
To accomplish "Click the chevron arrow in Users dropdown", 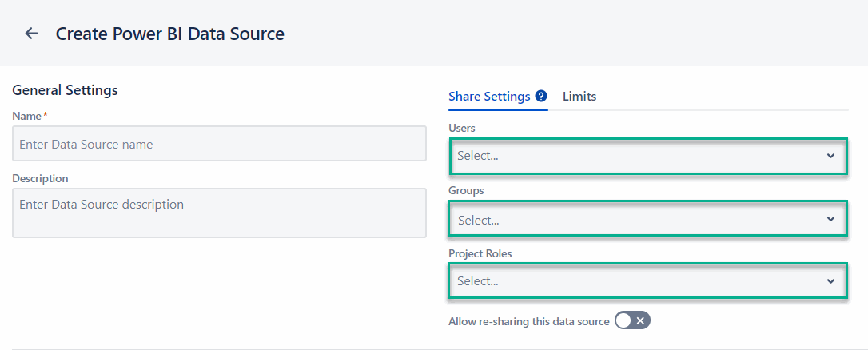I will 830,156.
